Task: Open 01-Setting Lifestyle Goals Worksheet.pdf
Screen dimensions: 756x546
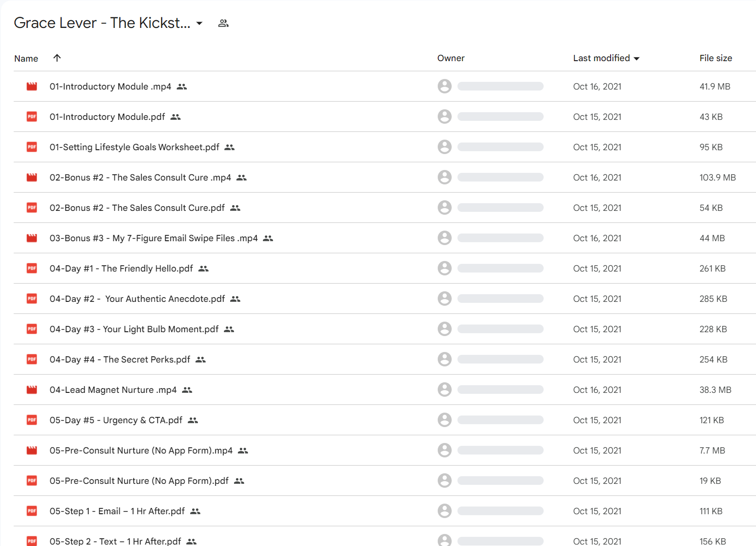Action: [134, 147]
